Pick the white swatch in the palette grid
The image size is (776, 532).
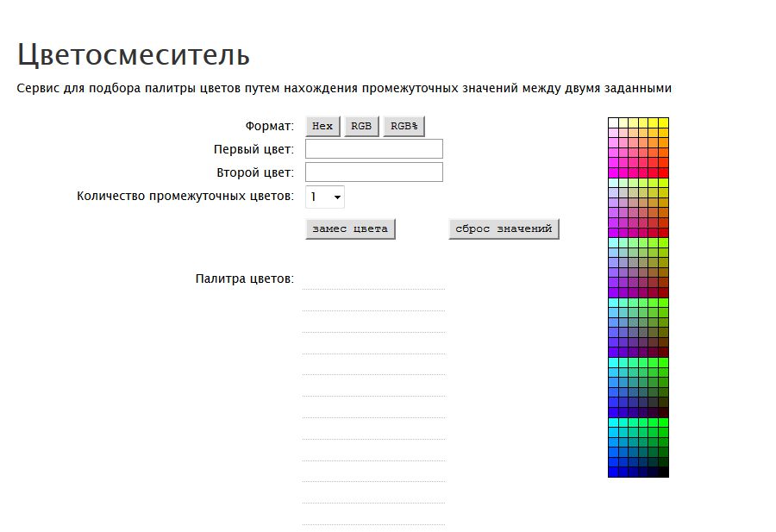point(613,122)
